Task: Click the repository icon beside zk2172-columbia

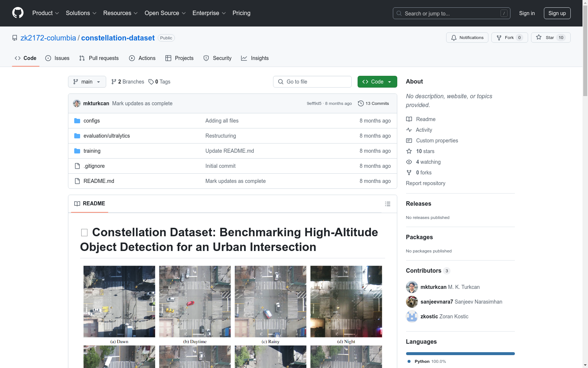Action: pos(15,38)
